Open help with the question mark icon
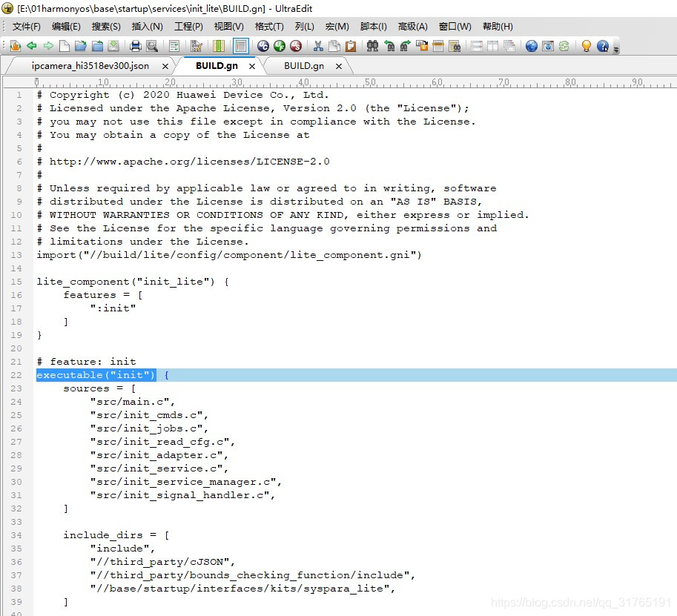 click(x=603, y=45)
